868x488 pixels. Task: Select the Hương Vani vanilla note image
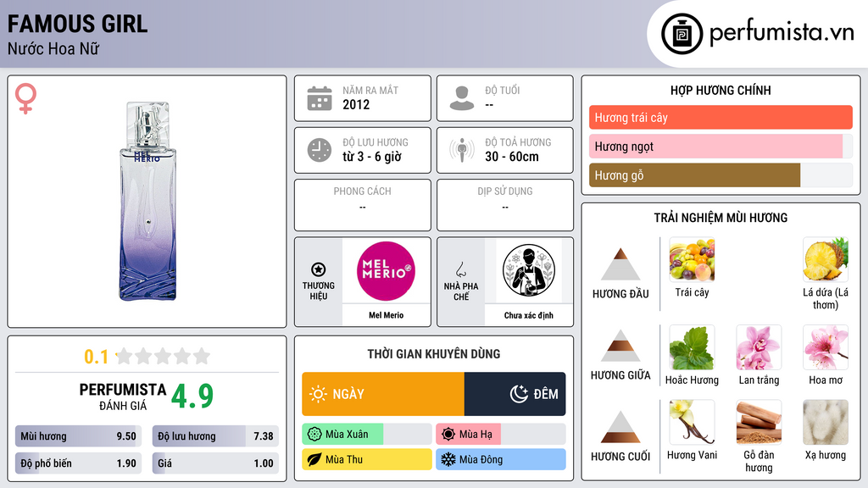(692, 422)
